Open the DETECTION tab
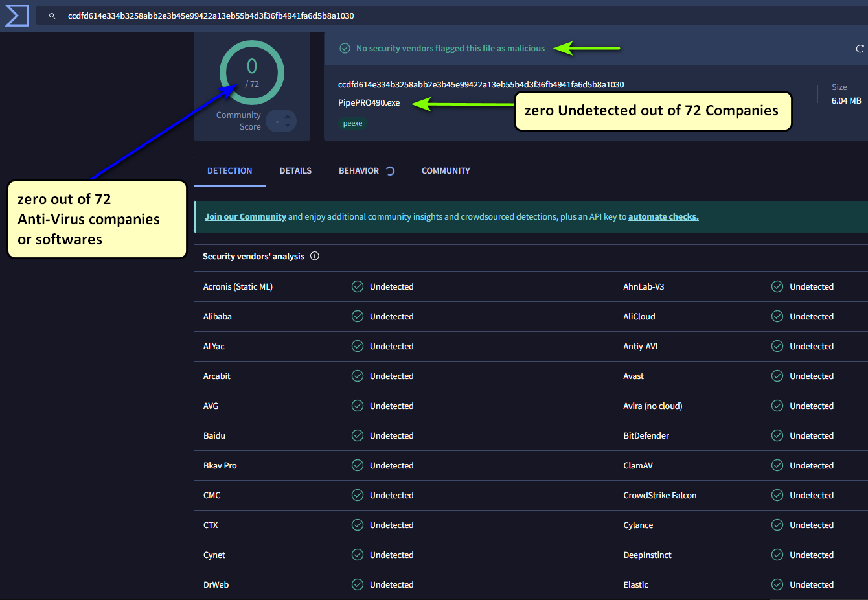Viewport: 868px width, 600px height. [x=229, y=171]
